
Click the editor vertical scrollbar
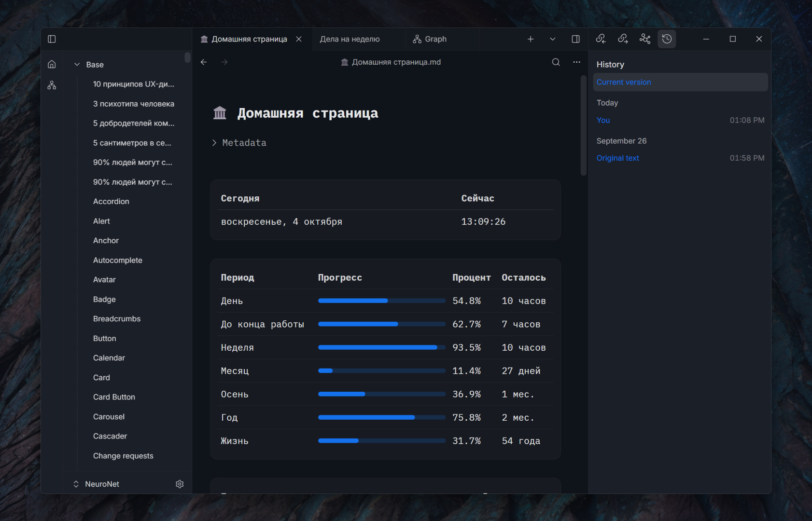tap(583, 125)
